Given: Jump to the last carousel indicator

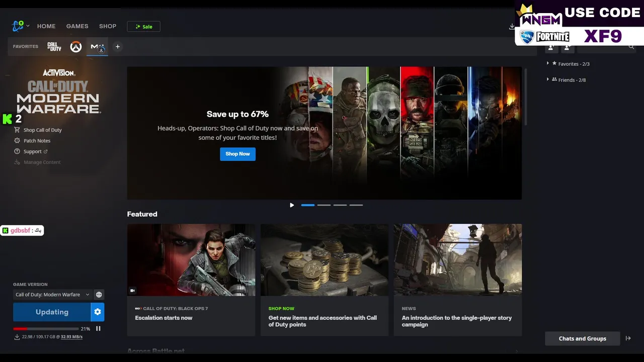Looking at the screenshot, I should (356, 205).
